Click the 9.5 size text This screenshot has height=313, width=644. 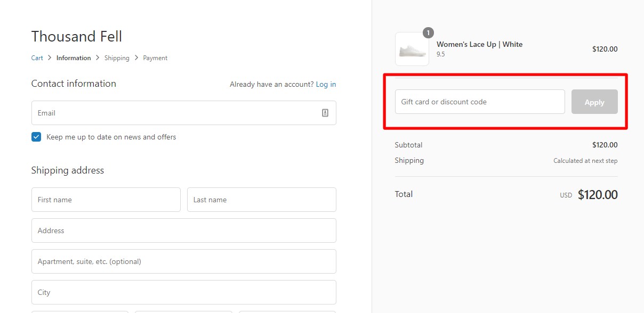(x=441, y=54)
